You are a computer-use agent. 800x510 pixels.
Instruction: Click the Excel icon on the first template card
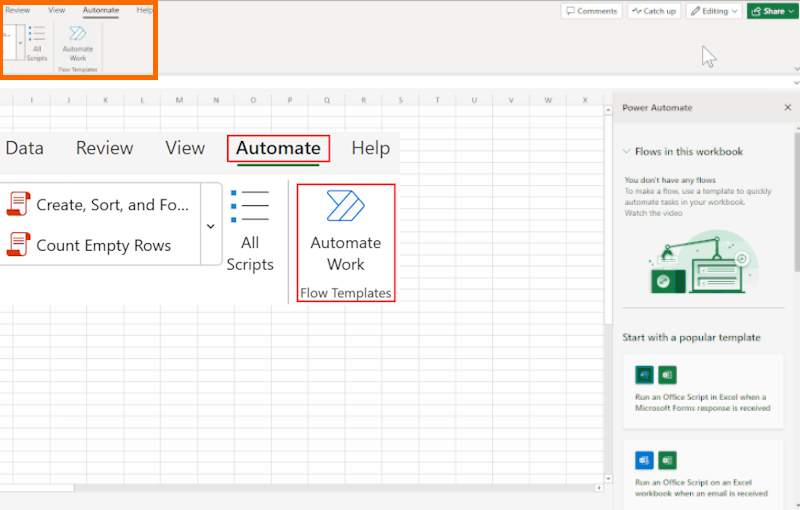(667, 375)
